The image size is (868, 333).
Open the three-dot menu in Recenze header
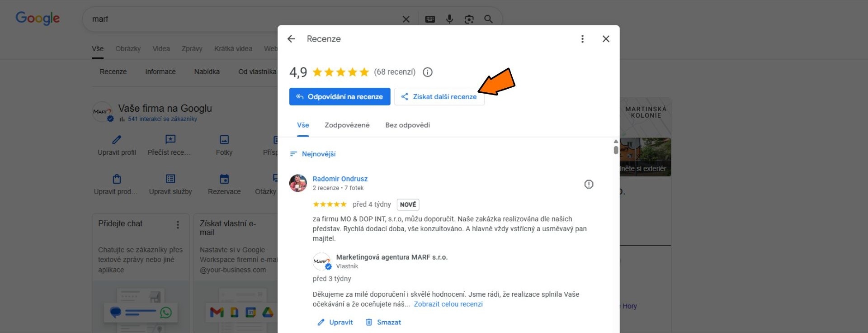click(x=582, y=39)
